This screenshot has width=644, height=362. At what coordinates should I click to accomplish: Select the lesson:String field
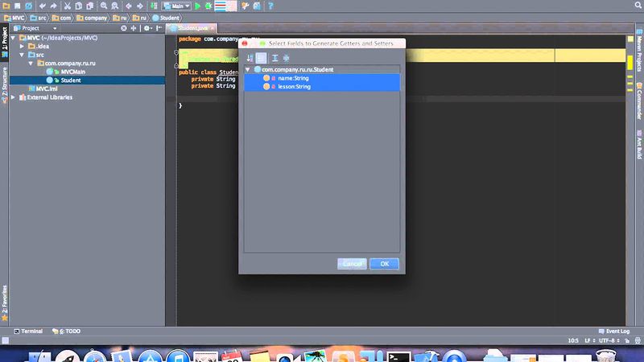[322, 87]
